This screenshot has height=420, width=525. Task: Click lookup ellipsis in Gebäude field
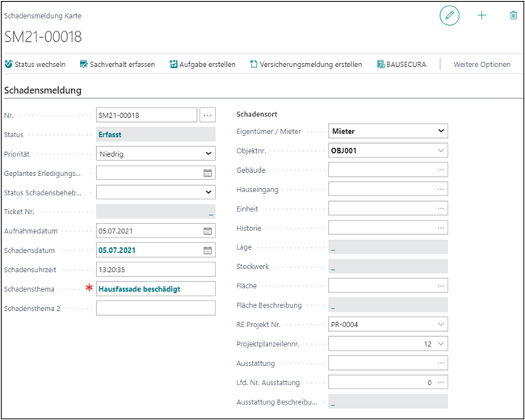[440, 170]
